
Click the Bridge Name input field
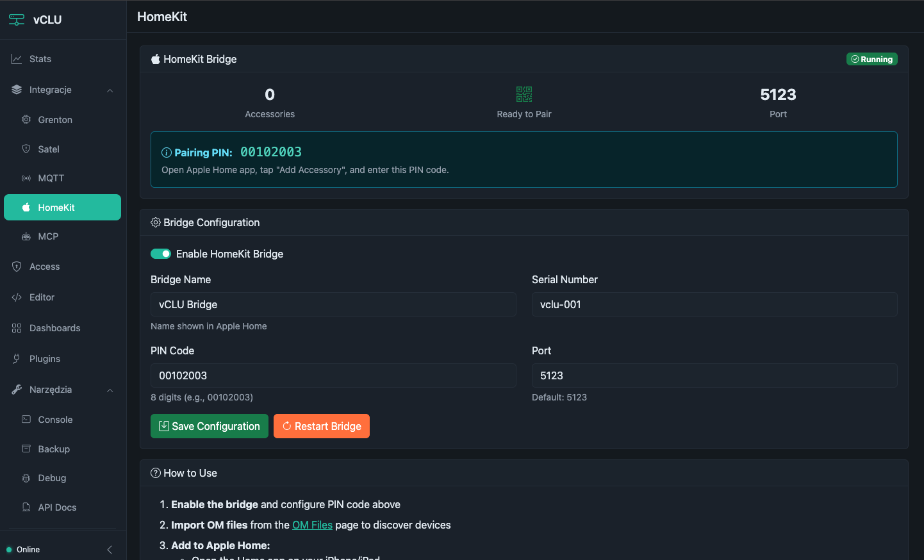(x=333, y=304)
